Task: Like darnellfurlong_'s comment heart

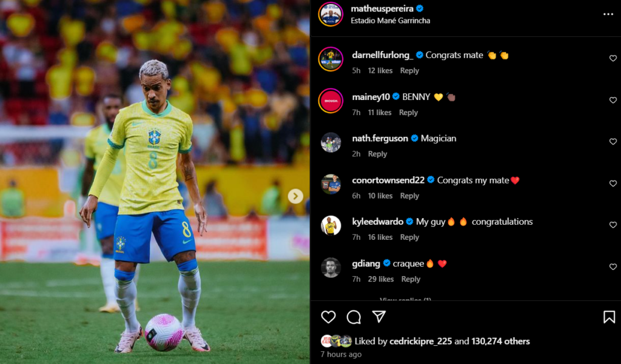Action: (x=613, y=58)
